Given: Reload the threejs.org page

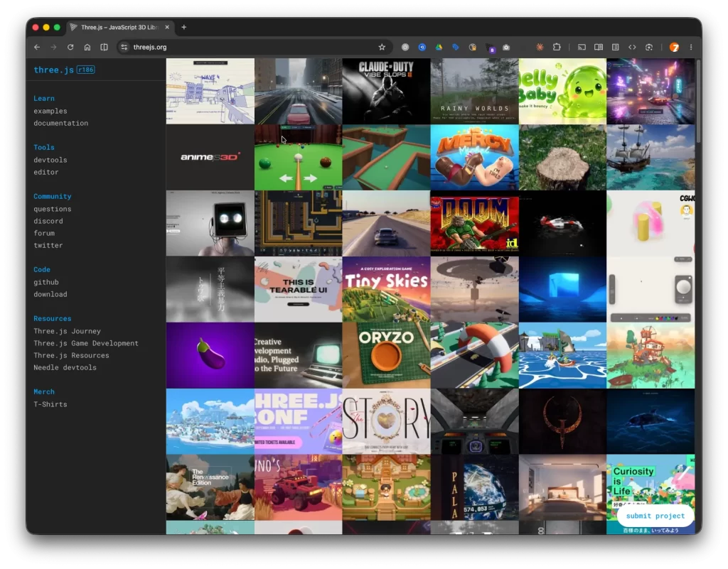Looking at the screenshot, I should coord(70,47).
